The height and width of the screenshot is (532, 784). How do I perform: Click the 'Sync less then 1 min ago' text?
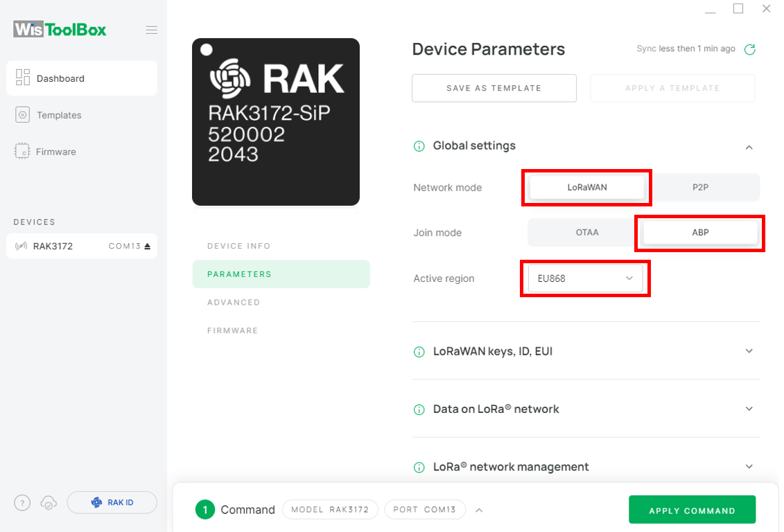[x=686, y=48]
